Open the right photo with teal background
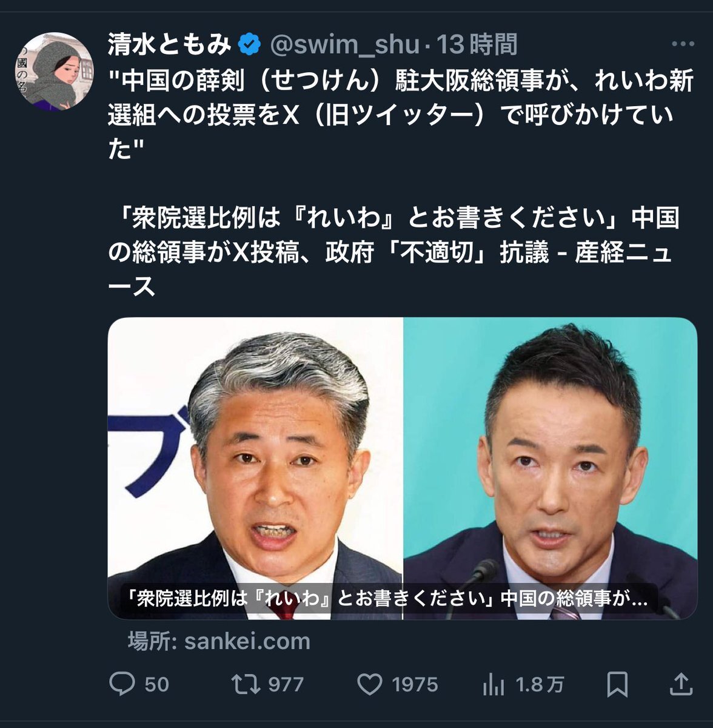This screenshot has height=728, width=713. pos(551,468)
